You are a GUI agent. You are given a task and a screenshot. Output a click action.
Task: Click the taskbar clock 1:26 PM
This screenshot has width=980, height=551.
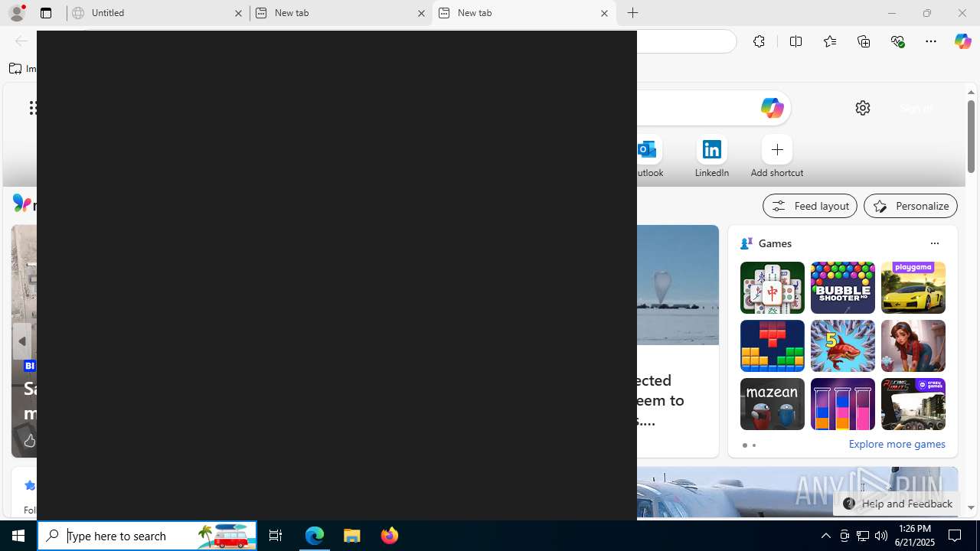pyautogui.click(x=915, y=536)
